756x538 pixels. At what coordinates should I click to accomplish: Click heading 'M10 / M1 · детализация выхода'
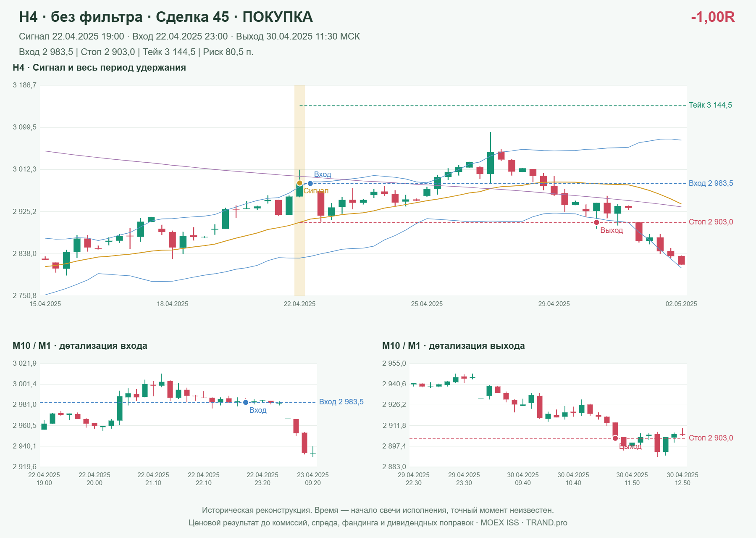pos(454,346)
